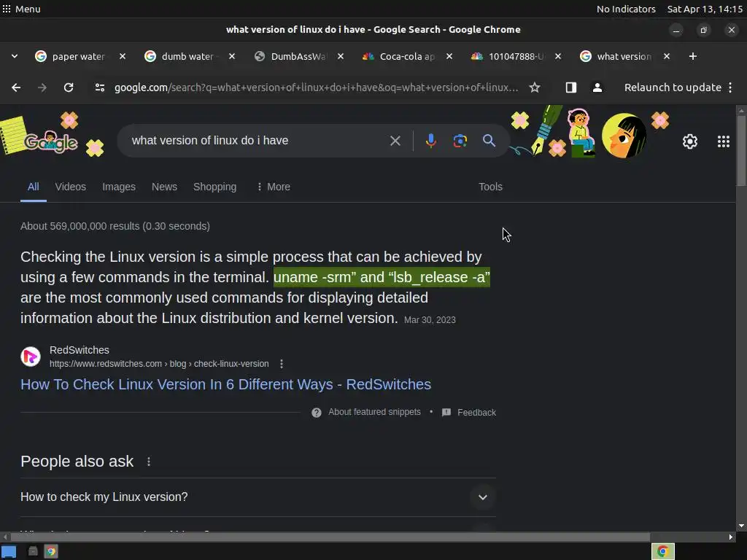Click 'Relaunch to update' button
Image resolution: width=747 pixels, height=560 pixels.
[x=673, y=87]
